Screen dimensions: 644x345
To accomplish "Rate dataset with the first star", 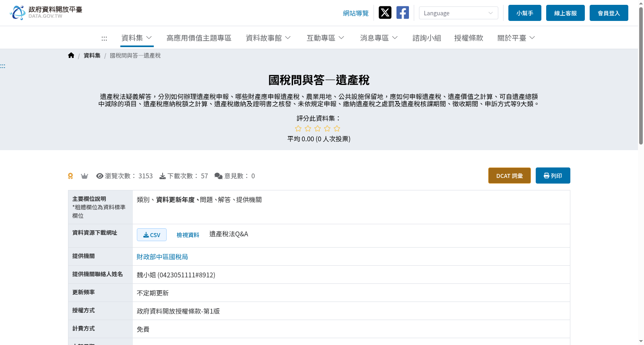I will pyautogui.click(x=298, y=128).
